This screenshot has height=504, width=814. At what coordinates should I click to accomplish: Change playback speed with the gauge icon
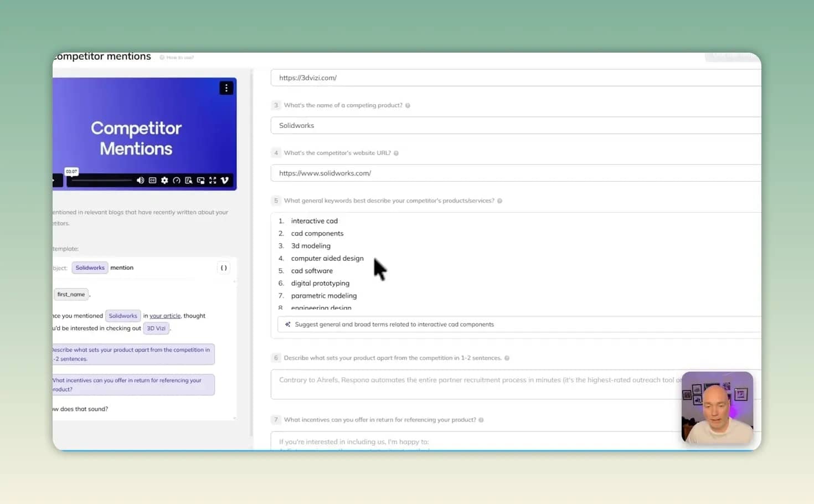[177, 181]
